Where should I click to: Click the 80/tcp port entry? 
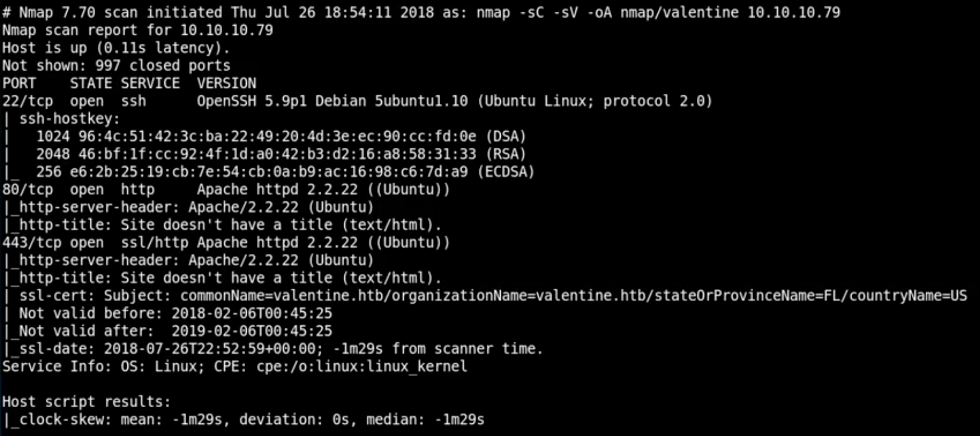tap(27, 190)
